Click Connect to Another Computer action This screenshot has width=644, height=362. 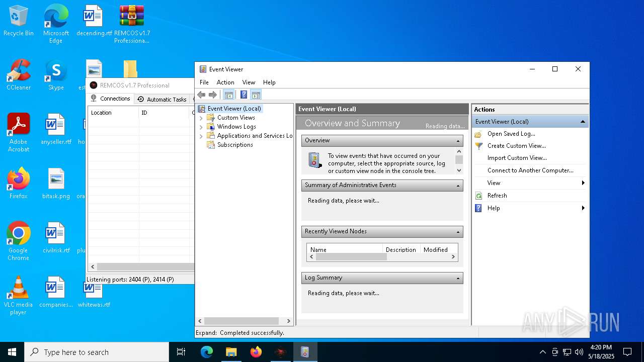click(530, 170)
